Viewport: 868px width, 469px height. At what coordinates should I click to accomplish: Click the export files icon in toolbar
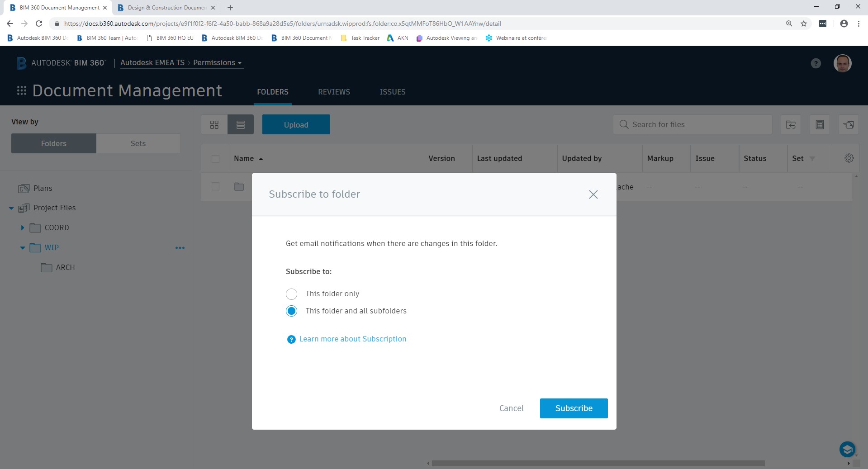pyautogui.click(x=849, y=124)
